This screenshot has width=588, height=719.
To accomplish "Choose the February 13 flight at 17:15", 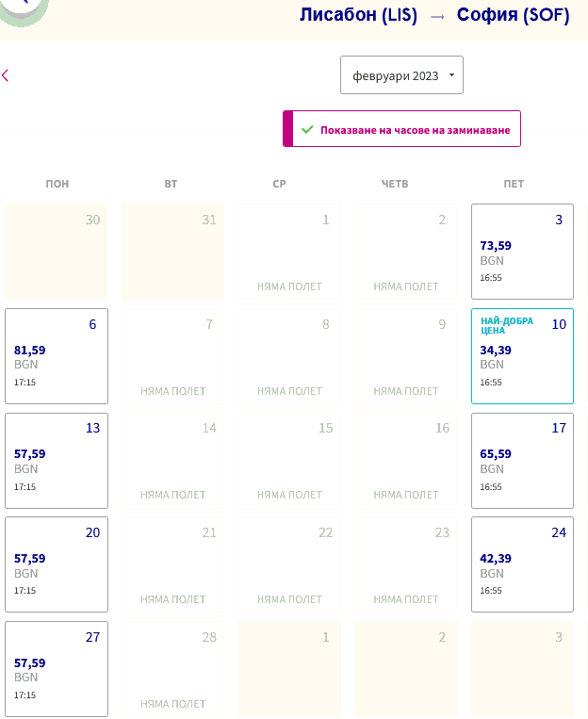I will click(x=57, y=461).
